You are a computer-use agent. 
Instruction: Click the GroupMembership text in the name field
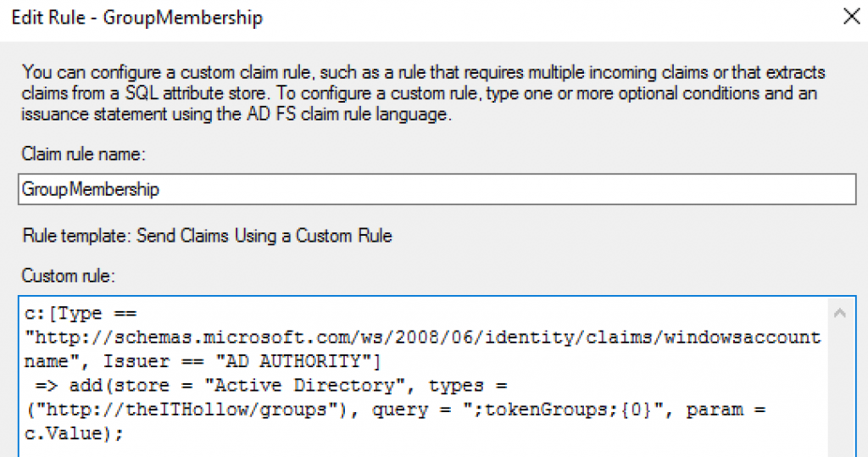(92, 190)
